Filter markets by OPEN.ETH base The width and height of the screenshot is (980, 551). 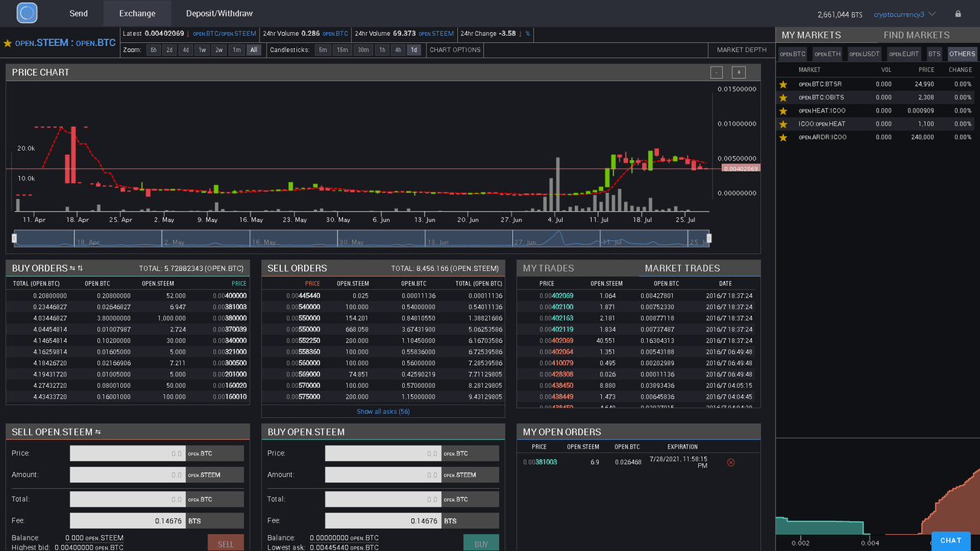point(827,54)
